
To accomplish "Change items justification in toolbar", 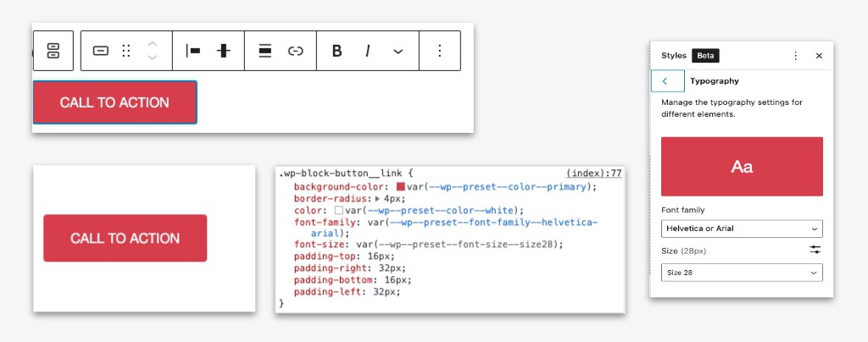I will coord(193,51).
